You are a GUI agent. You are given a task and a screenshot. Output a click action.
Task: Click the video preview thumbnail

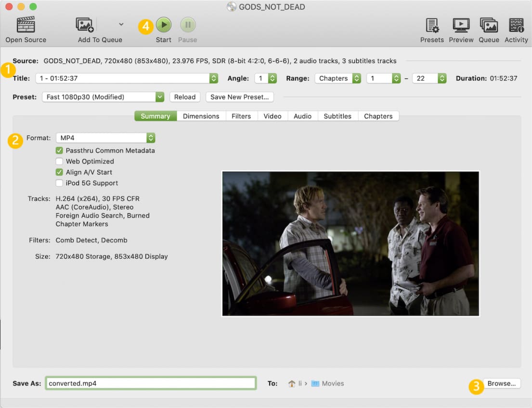pyautogui.click(x=350, y=243)
